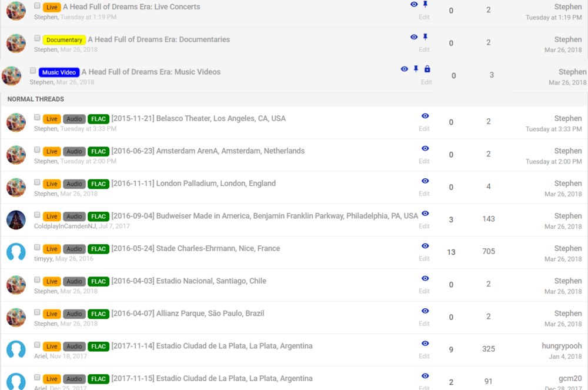Open ColdplayInCamdenNJ's avatar image
This screenshot has width=588, height=390.
click(16, 220)
